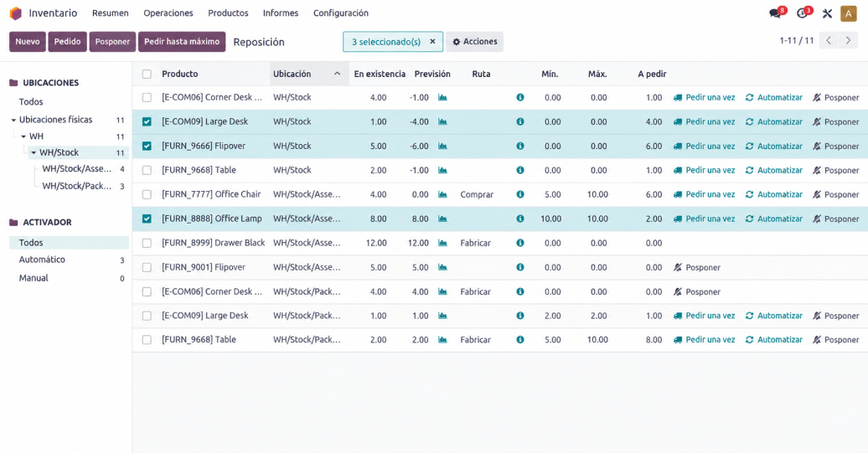Show info icon for E-COM09 Large Desk WH/Stock
868x453 pixels.
(x=520, y=121)
